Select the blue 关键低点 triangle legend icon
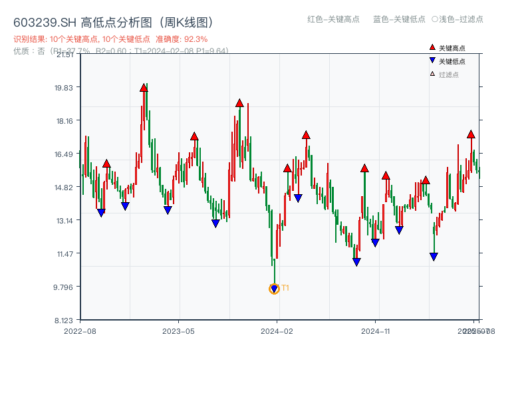This screenshot has height=399, width=532. (432, 61)
